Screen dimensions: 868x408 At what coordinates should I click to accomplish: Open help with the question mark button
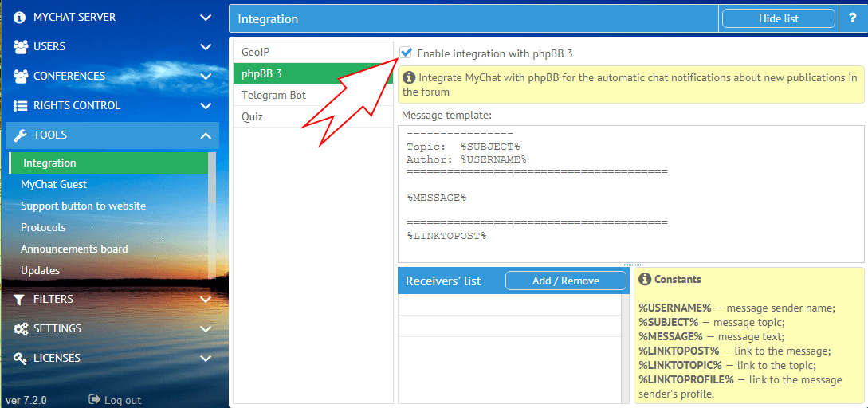tap(853, 18)
